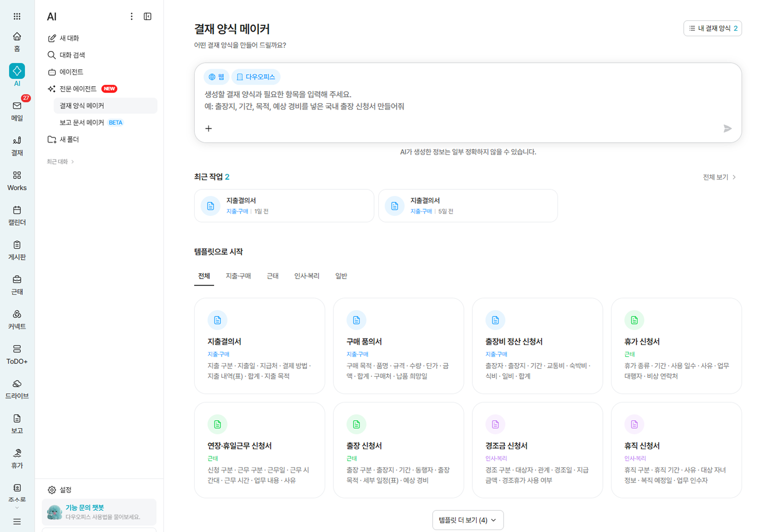This screenshot has width=771, height=532.
Task: Open the app launcher grid icon
Action: coord(17,16)
